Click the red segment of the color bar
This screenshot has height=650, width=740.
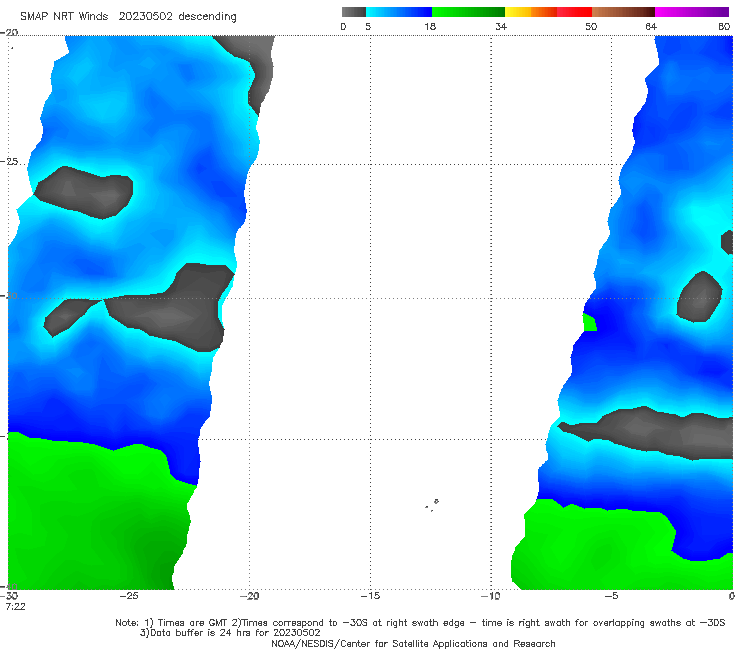574,12
